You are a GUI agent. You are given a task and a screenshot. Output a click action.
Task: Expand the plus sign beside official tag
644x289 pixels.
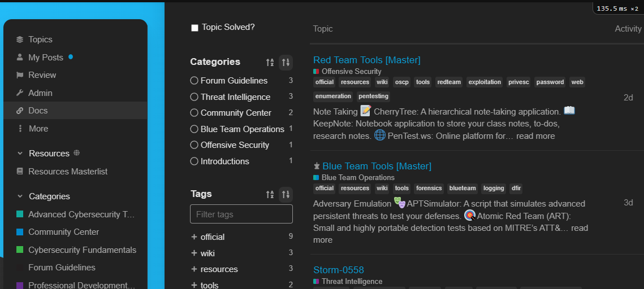click(x=194, y=237)
